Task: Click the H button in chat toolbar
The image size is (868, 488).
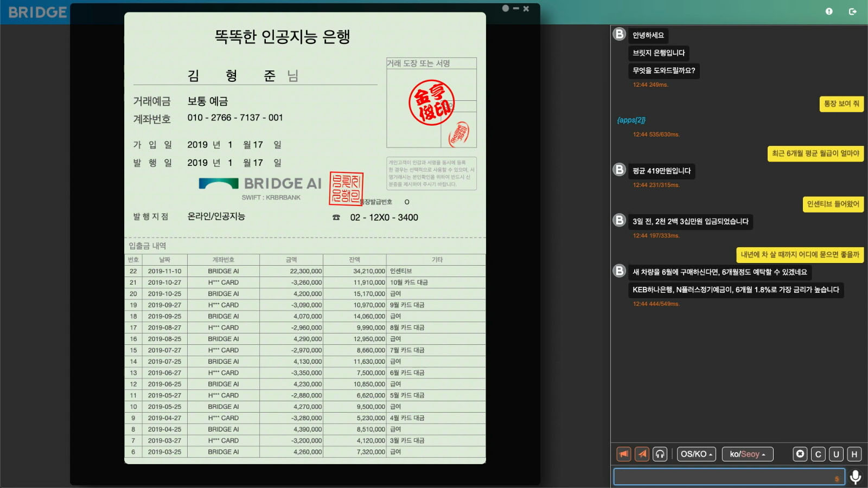Action: tap(854, 454)
